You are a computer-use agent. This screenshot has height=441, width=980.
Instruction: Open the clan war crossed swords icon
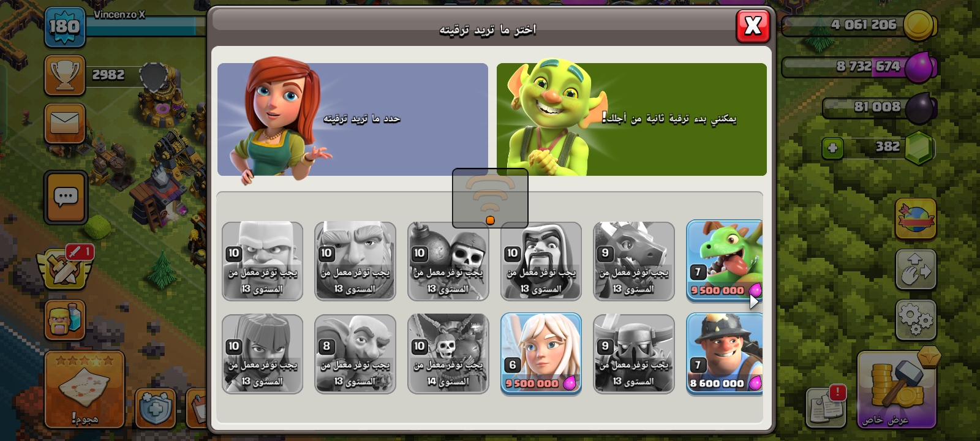[64, 269]
